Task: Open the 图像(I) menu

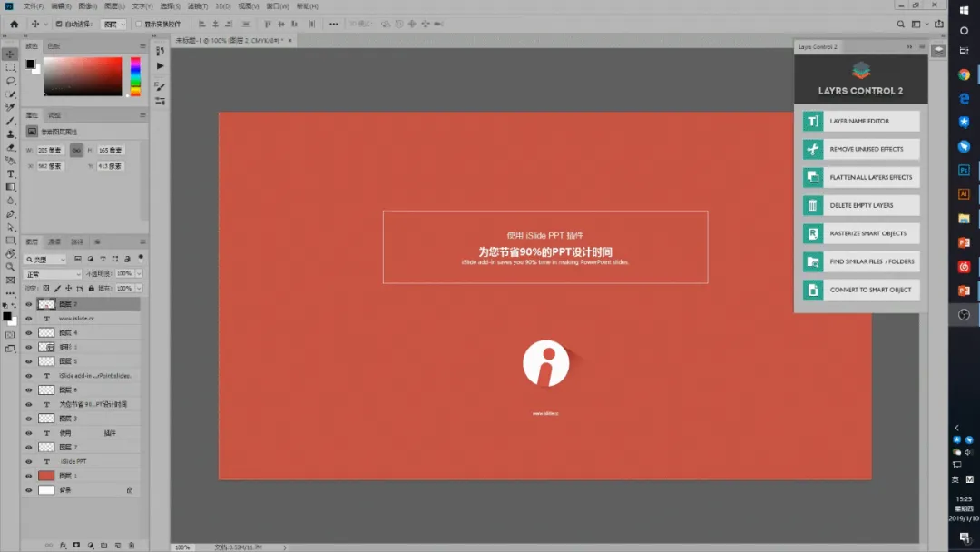Action: (87, 6)
